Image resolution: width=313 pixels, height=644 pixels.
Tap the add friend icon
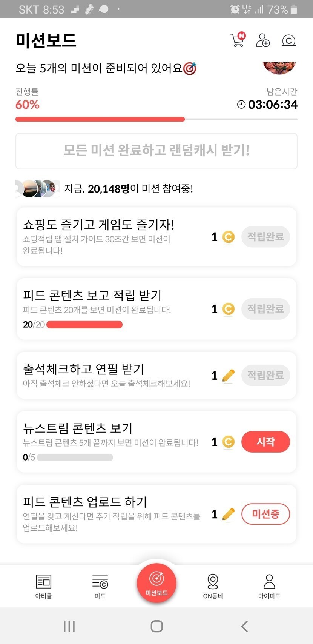coord(262,40)
